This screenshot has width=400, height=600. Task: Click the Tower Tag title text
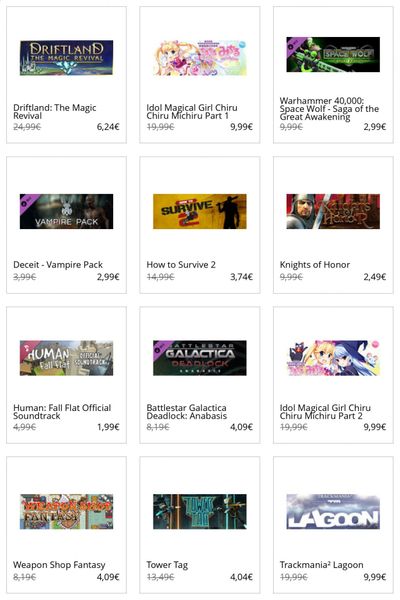click(167, 565)
